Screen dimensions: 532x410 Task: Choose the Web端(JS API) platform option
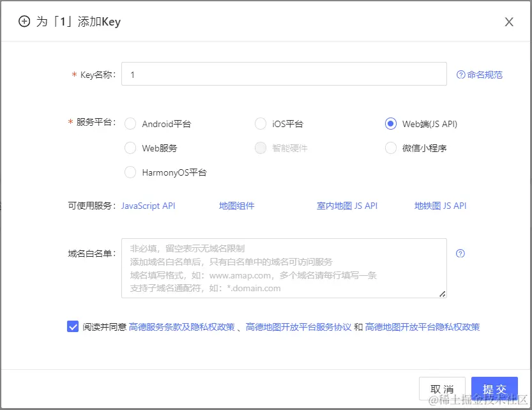point(391,124)
